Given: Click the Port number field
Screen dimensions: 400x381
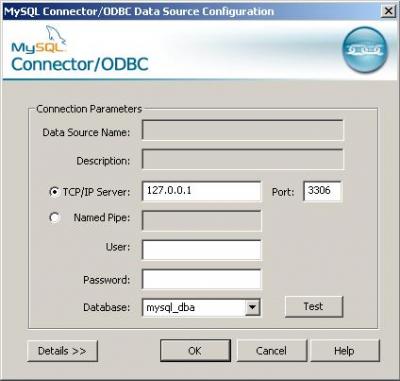Looking at the screenshot, I should click(x=322, y=191).
